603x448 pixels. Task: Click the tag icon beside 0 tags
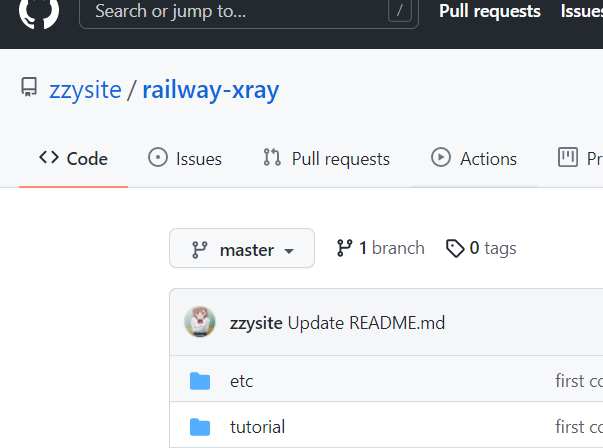tap(455, 248)
